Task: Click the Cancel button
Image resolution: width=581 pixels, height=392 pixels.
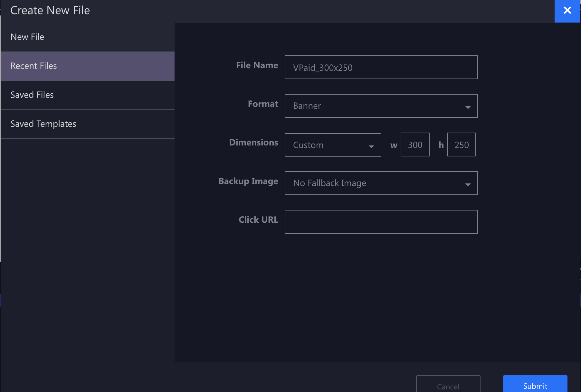Action: pos(448,384)
